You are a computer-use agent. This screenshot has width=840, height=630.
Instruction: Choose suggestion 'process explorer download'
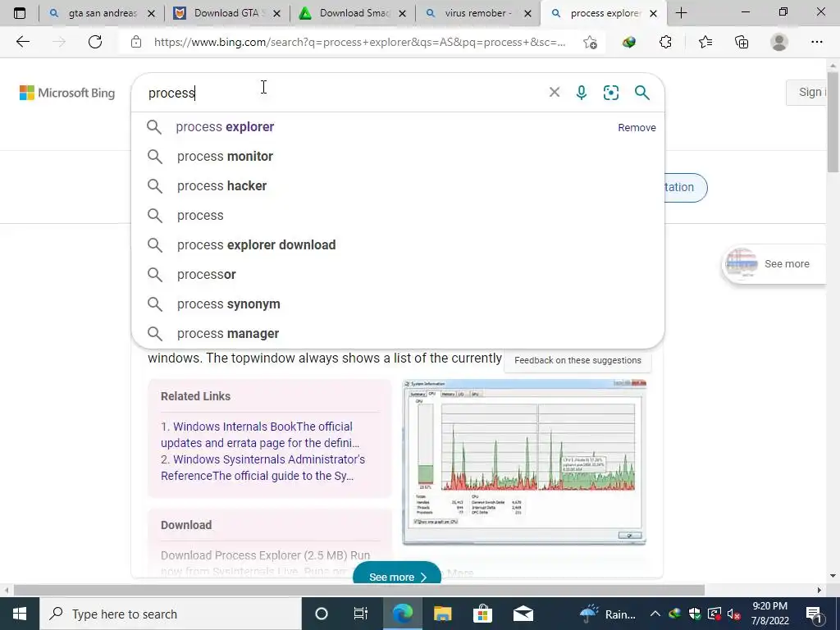pos(398,244)
